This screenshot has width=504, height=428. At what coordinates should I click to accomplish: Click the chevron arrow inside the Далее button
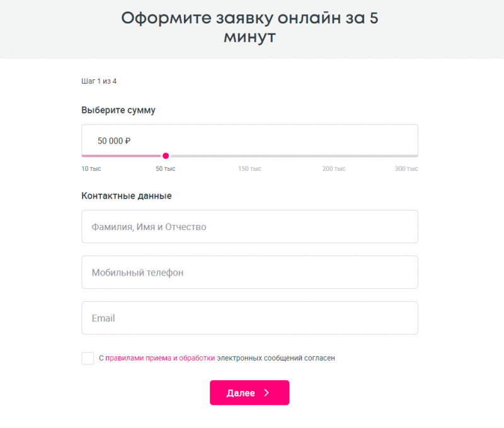(x=266, y=393)
